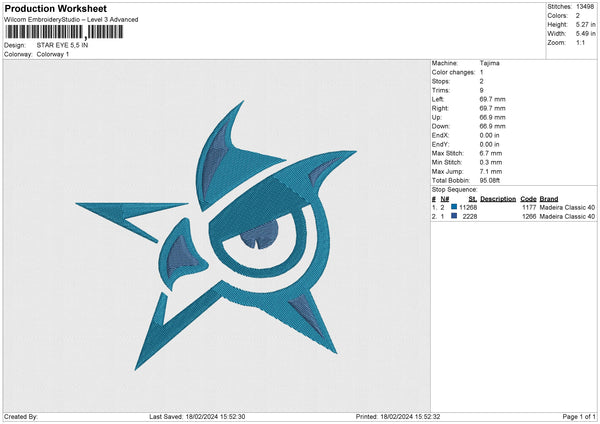Click the 'Created By:' footer label
This screenshot has width=600, height=424.
tap(21, 417)
